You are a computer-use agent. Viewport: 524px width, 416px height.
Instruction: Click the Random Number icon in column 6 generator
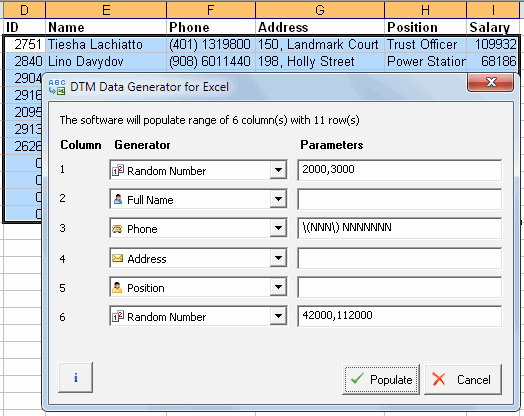pyautogui.click(x=118, y=316)
